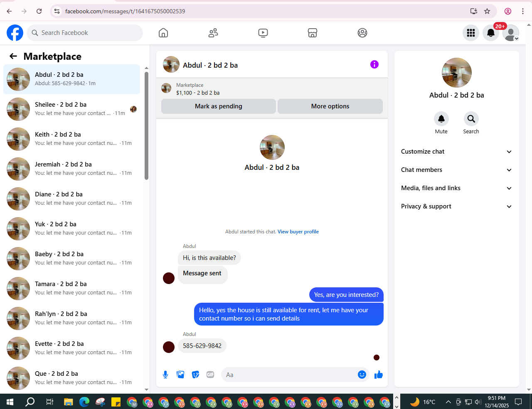Expand Media, files and links section
Image resolution: width=532 pixels, height=409 pixels.
click(x=457, y=188)
